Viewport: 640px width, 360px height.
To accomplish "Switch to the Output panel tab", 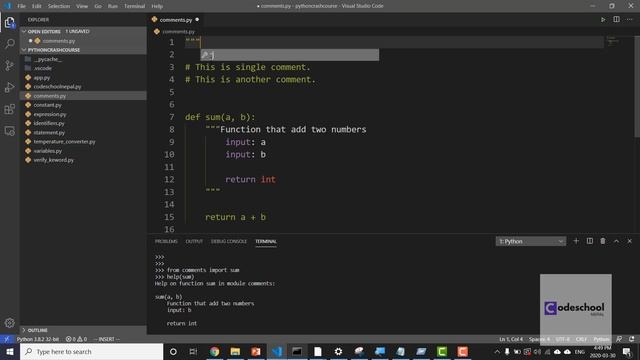I will point(194,242).
